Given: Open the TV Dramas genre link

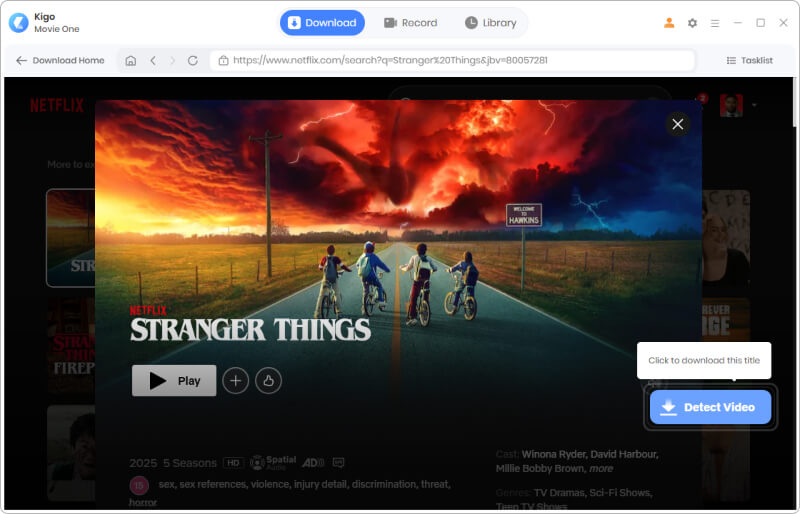Looking at the screenshot, I should (x=558, y=493).
